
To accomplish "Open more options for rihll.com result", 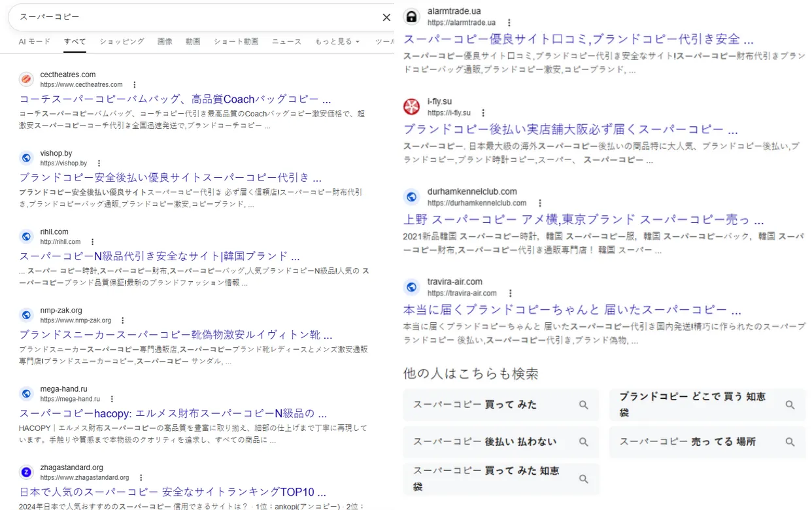I will (x=92, y=242).
